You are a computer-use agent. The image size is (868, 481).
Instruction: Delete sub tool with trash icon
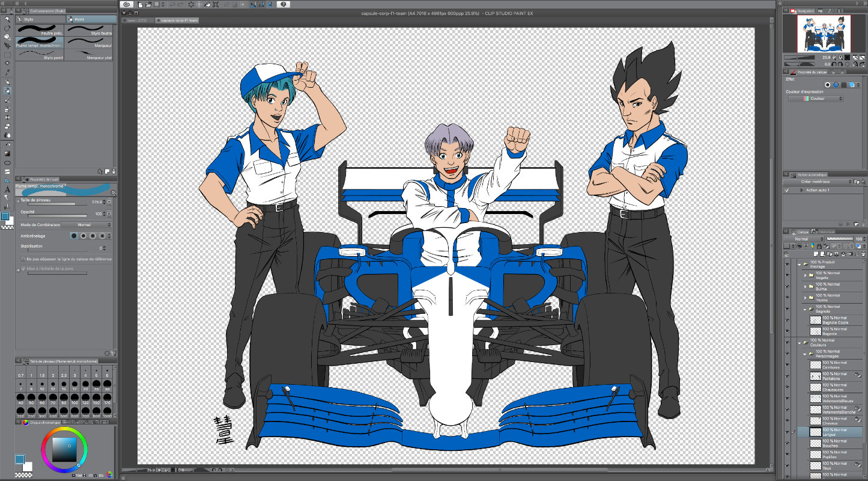[114, 171]
